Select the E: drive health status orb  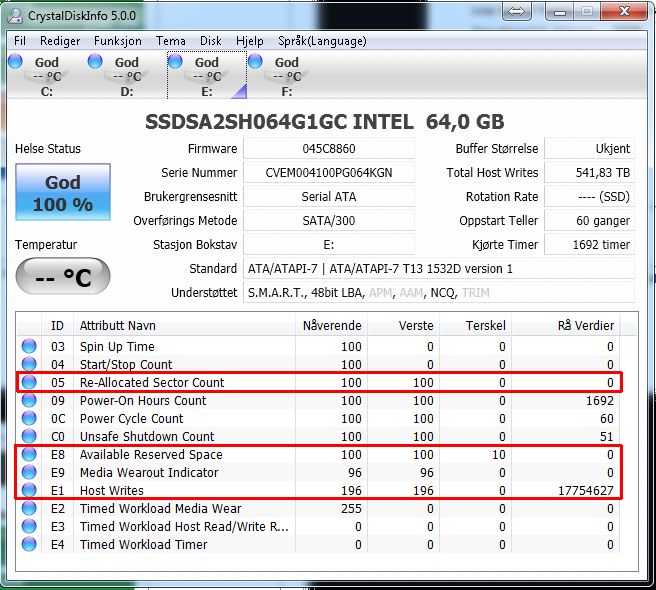(x=175, y=61)
